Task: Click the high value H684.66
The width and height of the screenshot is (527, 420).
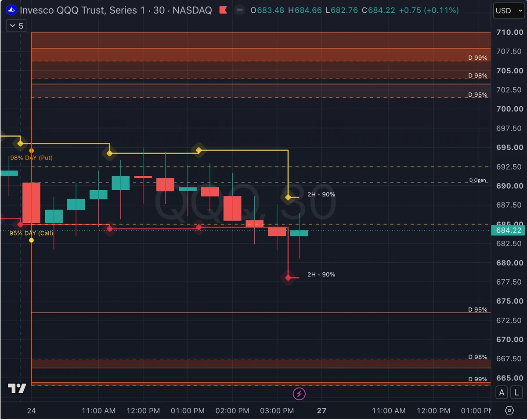Action: 306,10
